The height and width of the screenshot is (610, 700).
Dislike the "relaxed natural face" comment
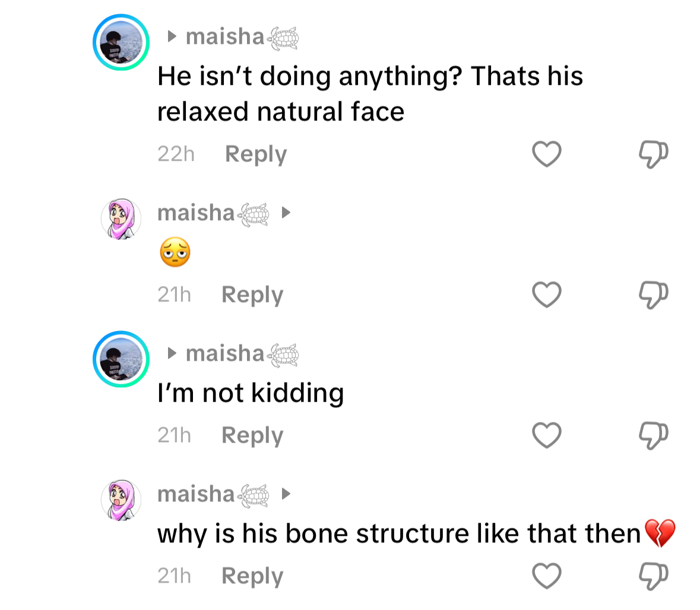click(653, 154)
